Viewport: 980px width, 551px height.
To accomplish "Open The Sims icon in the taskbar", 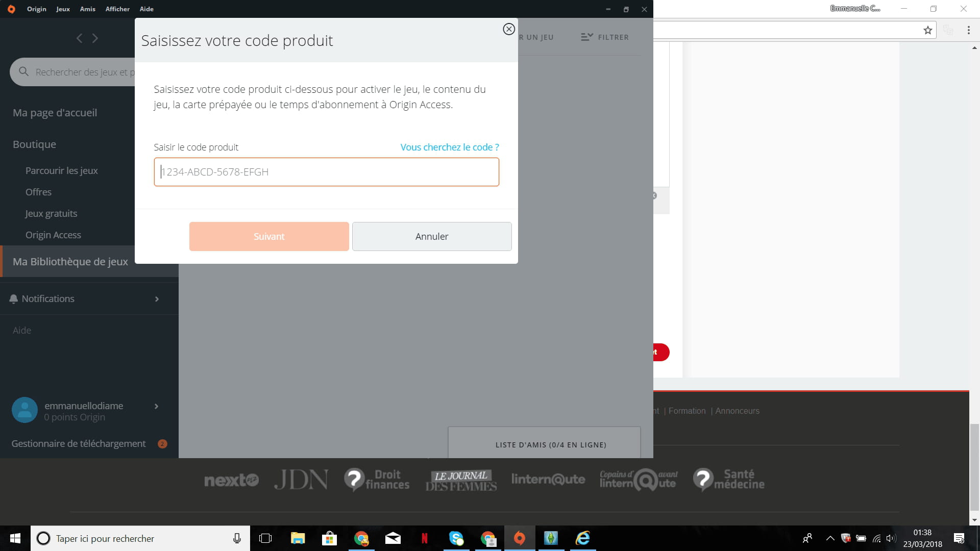I will (551, 538).
